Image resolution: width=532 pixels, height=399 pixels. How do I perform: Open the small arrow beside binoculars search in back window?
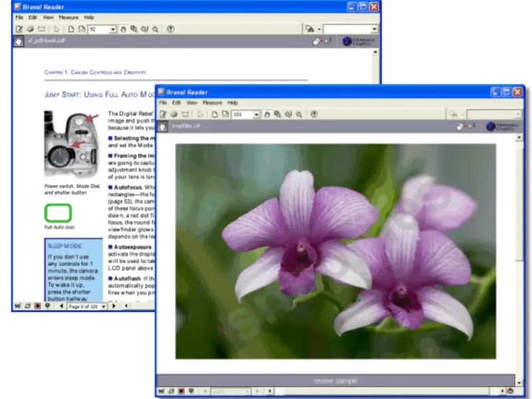click(x=319, y=29)
